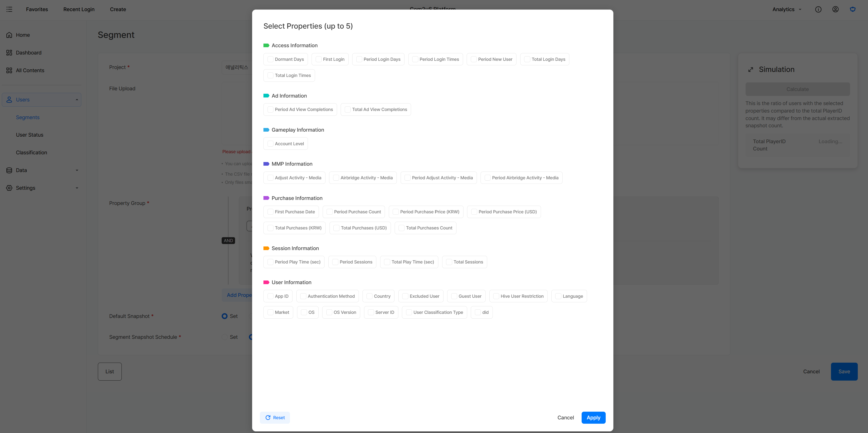This screenshot has width=868, height=433.
Task: Apply the selected properties
Action: 593,418
